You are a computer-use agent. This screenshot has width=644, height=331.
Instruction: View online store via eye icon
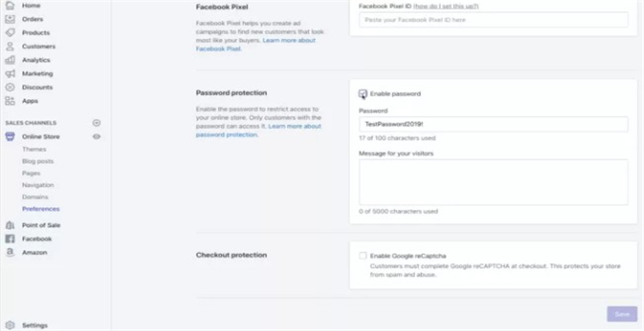97,136
